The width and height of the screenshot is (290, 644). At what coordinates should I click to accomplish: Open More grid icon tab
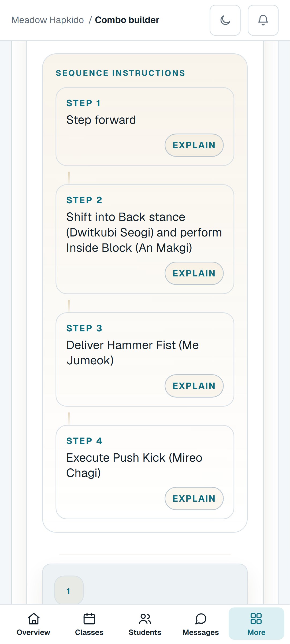point(256,624)
